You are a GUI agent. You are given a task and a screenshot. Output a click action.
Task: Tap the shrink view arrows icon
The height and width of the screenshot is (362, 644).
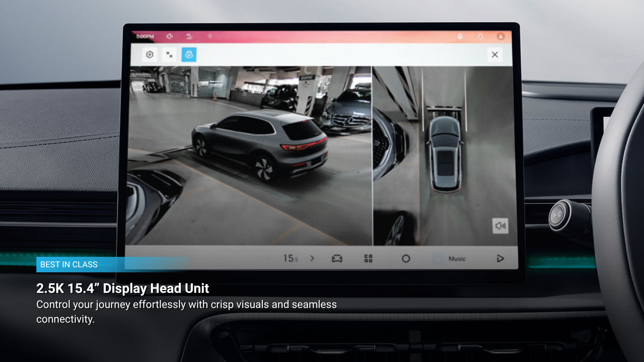point(169,54)
